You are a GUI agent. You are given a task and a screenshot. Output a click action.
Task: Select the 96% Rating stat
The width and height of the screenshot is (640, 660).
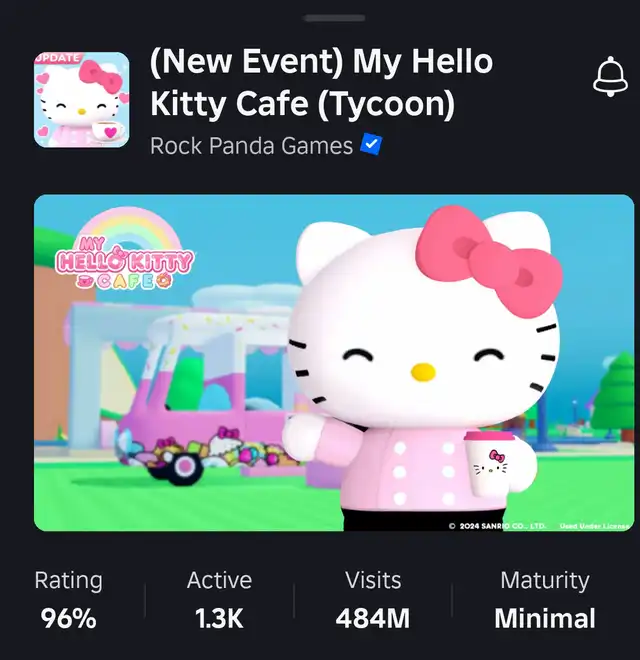pos(68,619)
